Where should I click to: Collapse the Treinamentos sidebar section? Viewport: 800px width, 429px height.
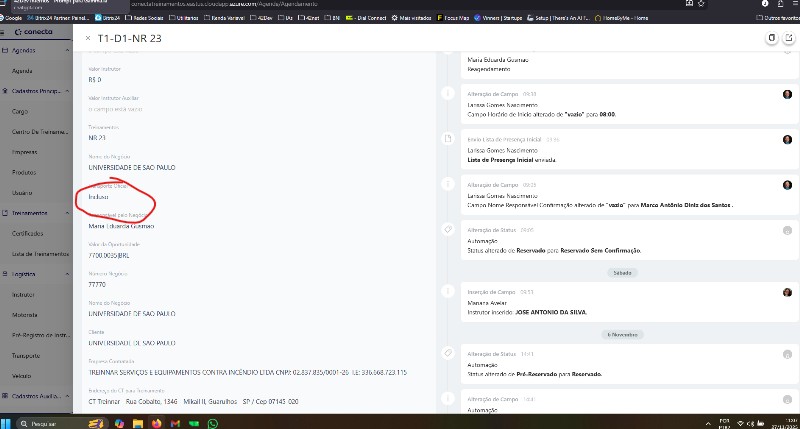[66, 213]
